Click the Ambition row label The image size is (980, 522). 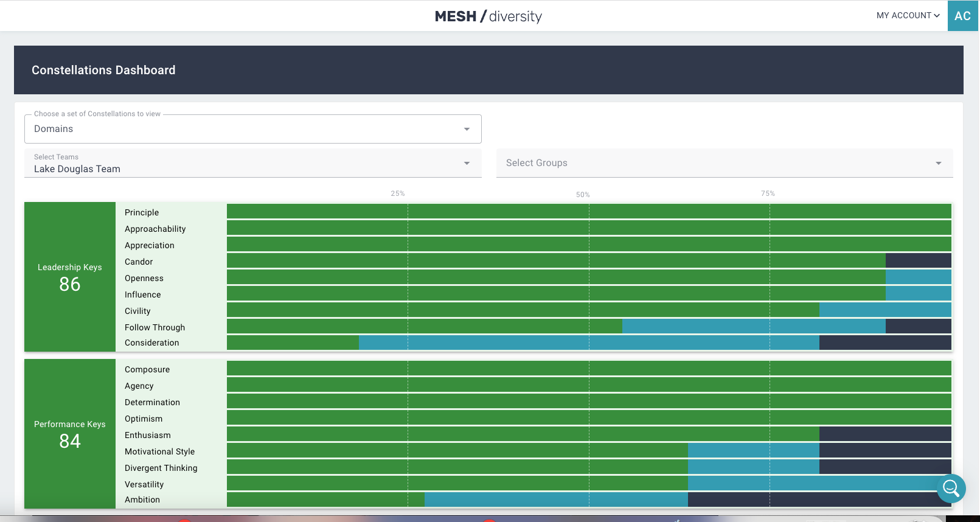[142, 500]
